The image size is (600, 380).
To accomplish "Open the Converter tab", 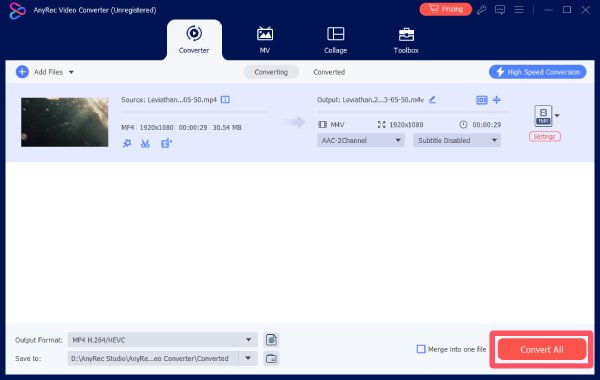I will point(194,40).
